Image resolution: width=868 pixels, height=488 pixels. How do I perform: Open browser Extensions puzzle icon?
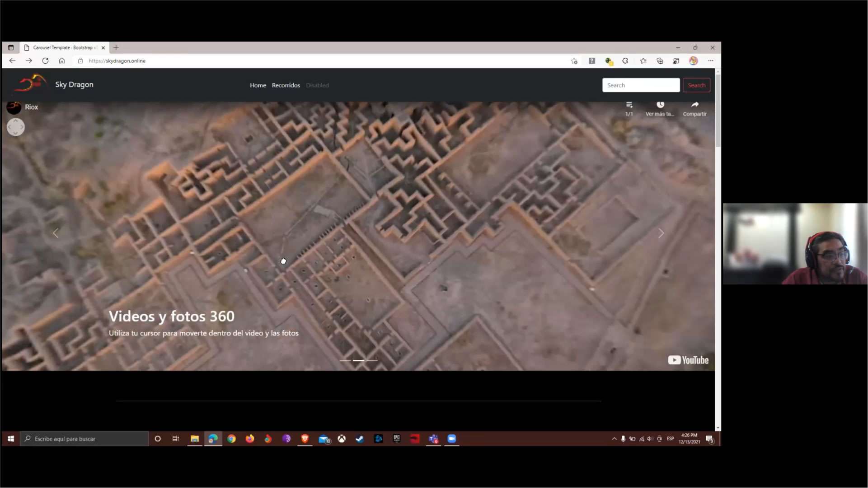click(625, 61)
